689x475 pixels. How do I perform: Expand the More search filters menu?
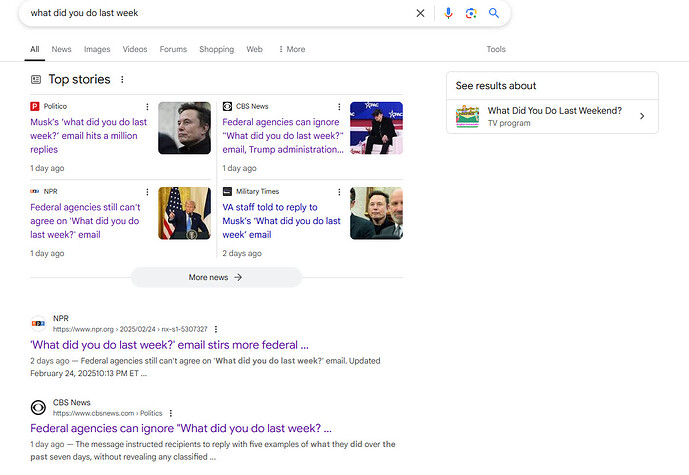[x=292, y=49]
